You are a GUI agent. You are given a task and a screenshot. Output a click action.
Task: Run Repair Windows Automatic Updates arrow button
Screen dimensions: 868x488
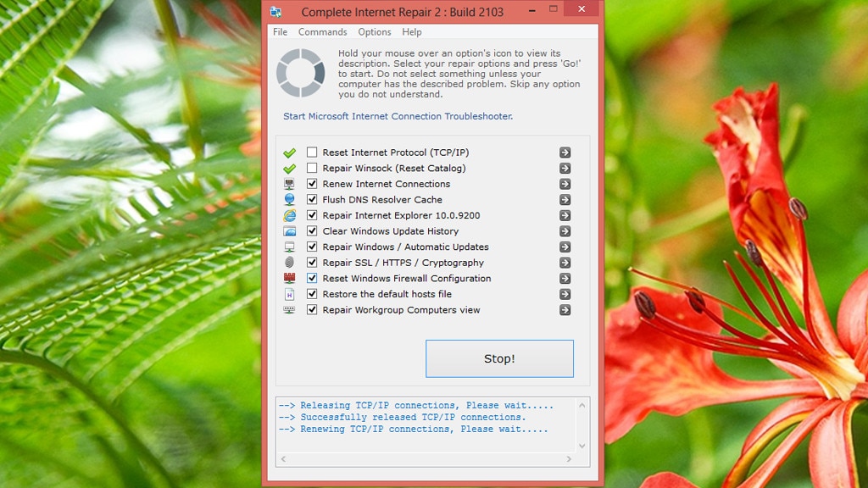coord(565,247)
